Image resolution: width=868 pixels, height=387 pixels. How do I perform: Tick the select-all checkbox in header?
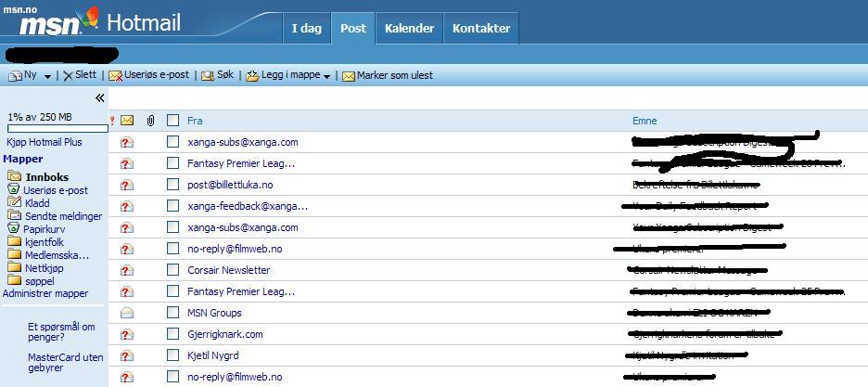pyautogui.click(x=173, y=120)
